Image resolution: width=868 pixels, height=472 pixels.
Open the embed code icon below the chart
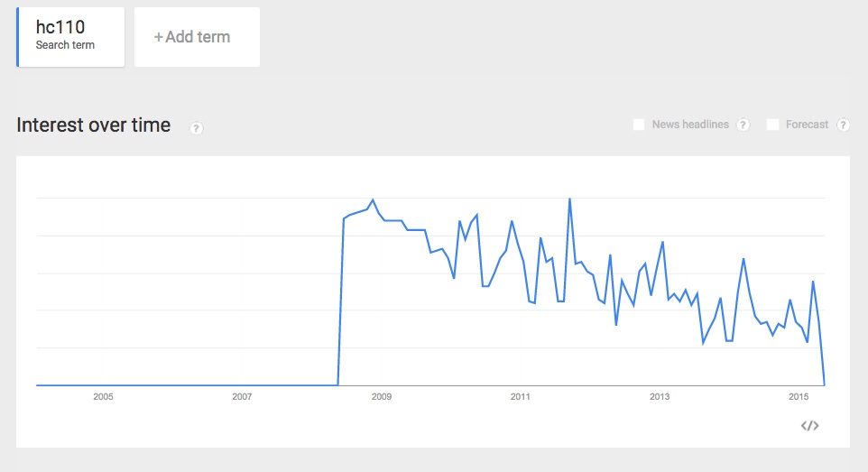809,426
